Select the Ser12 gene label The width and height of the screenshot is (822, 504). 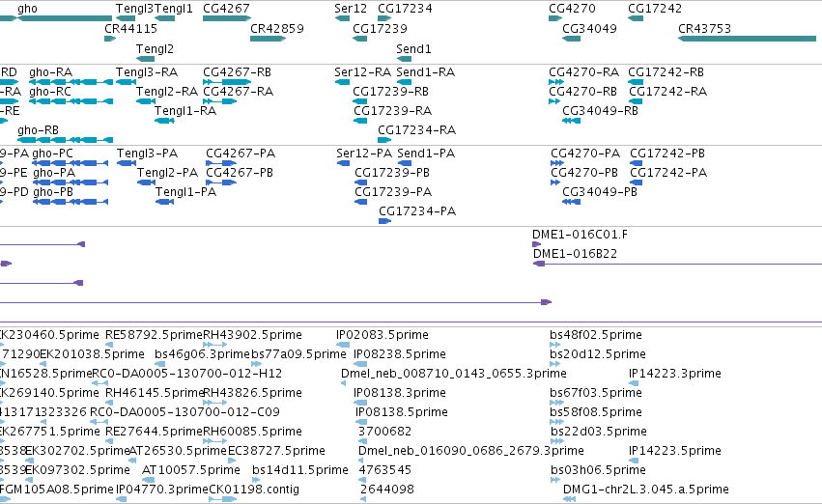(351, 9)
